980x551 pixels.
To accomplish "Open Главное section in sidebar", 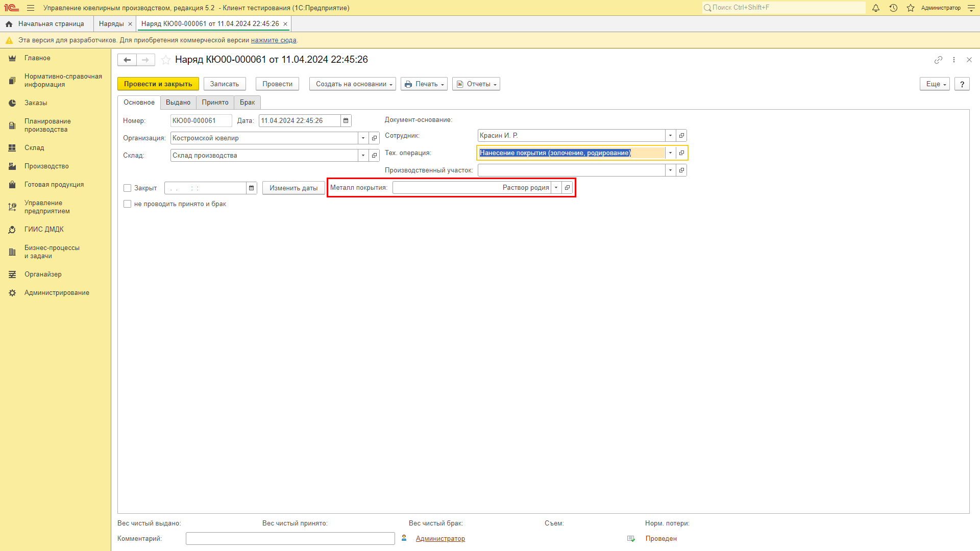I will (37, 58).
